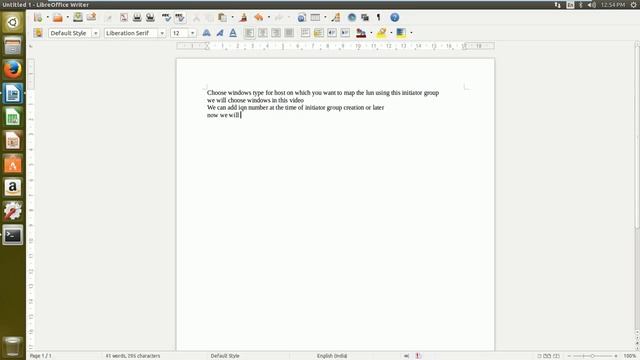Launch Firefox from Ubuntu dock
Viewport: 640px width, 360px height.
(13, 69)
